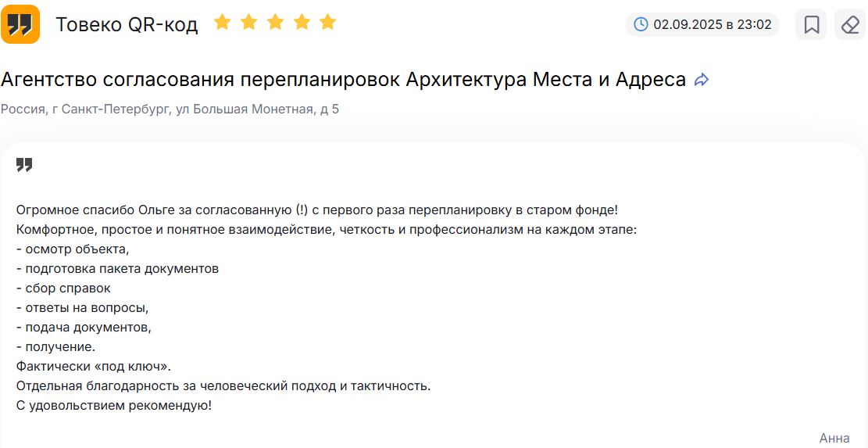Click the second yellow rating star
Screen dimensions: 868x448
[248, 22]
